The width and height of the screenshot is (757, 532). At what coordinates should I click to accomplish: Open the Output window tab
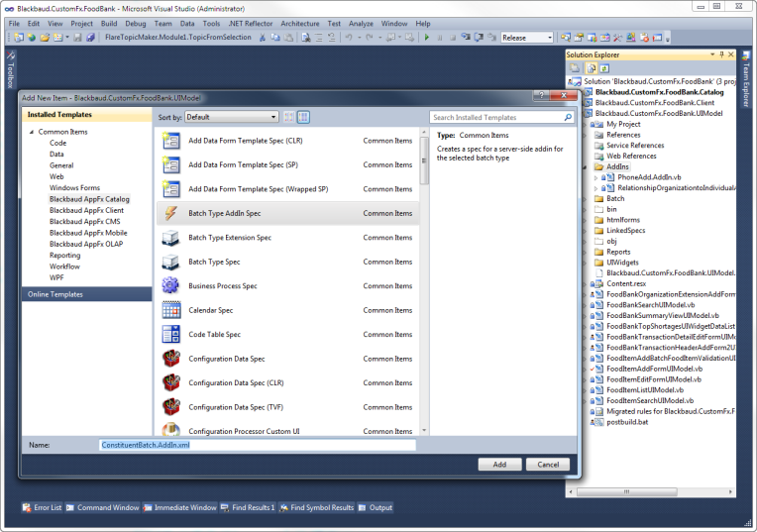(376, 507)
